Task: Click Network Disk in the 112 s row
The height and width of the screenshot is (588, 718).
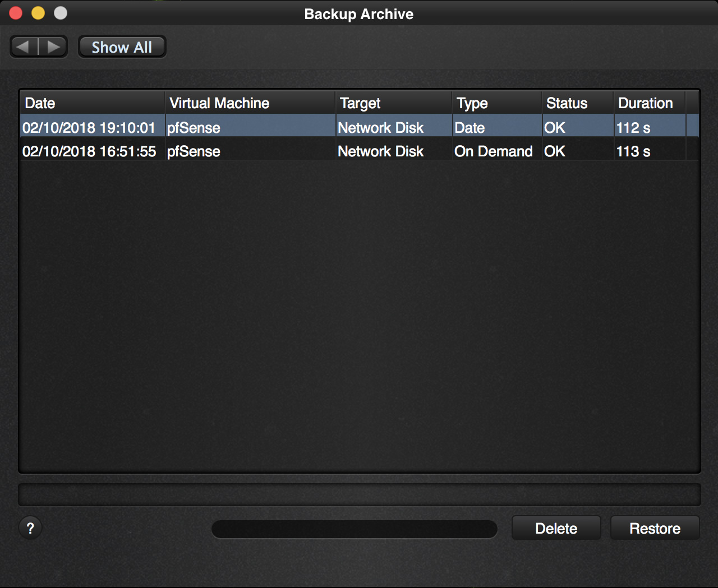Action: pyautogui.click(x=380, y=128)
